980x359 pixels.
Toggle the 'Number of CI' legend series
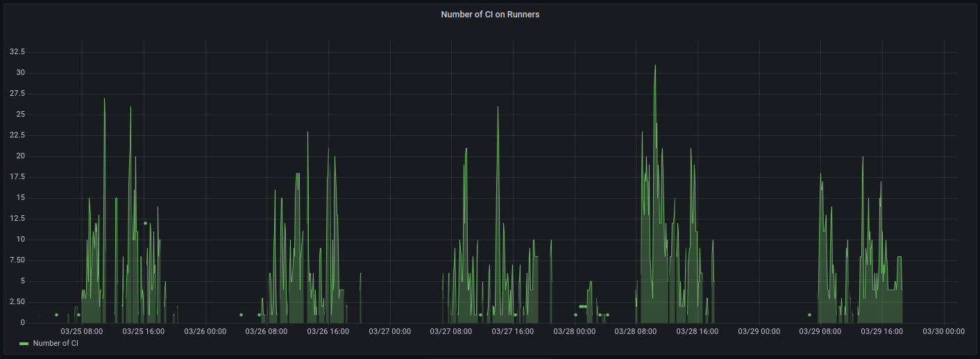click(x=56, y=343)
